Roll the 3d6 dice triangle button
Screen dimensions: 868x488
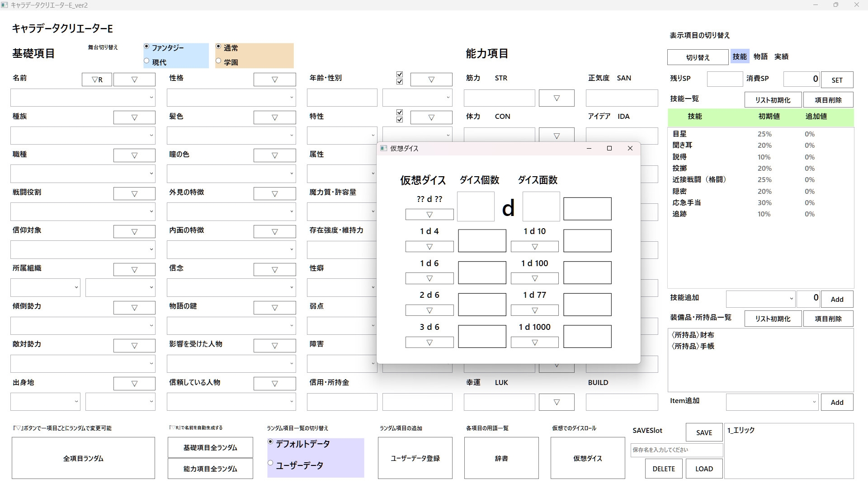tap(429, 343)
